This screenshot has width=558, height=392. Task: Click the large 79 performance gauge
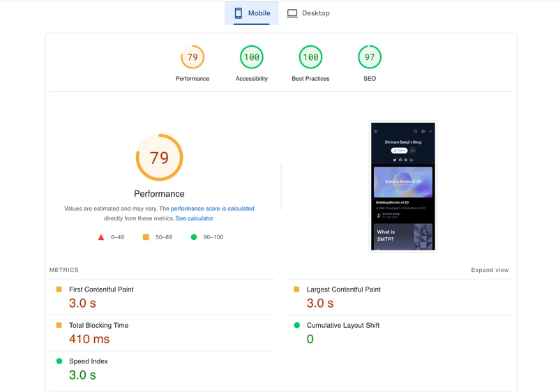tap(160, 157)
